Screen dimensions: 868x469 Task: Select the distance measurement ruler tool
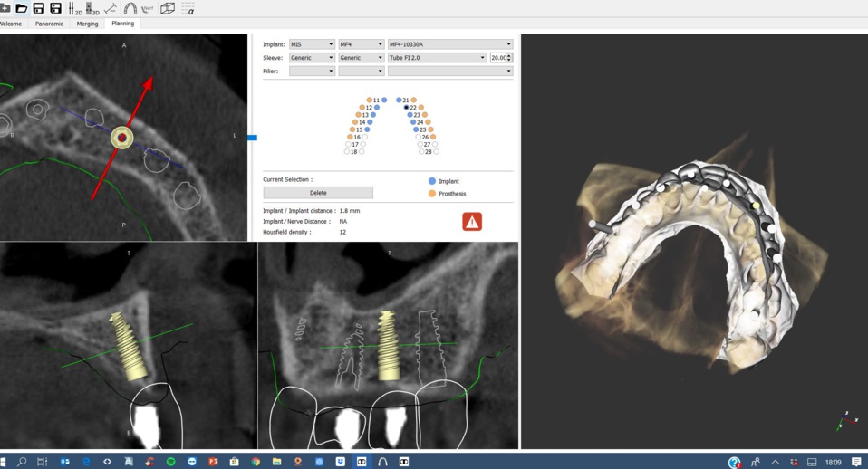tap(111, 8)
